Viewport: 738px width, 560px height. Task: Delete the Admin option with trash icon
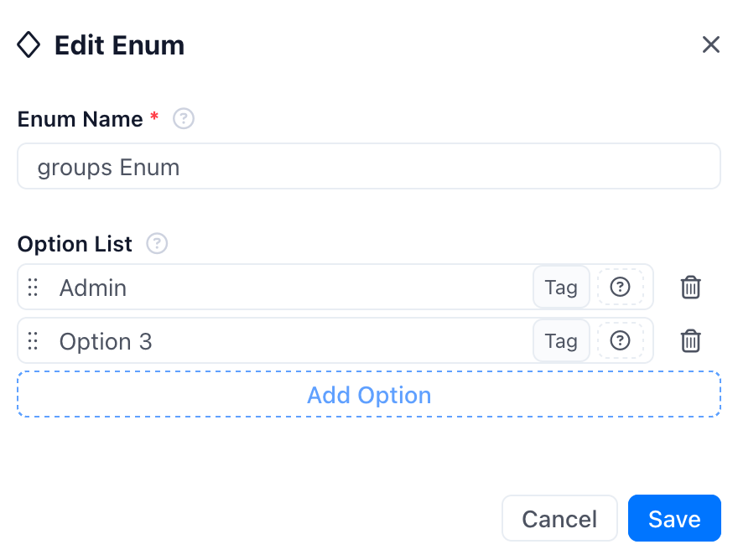tap(690, 287)
